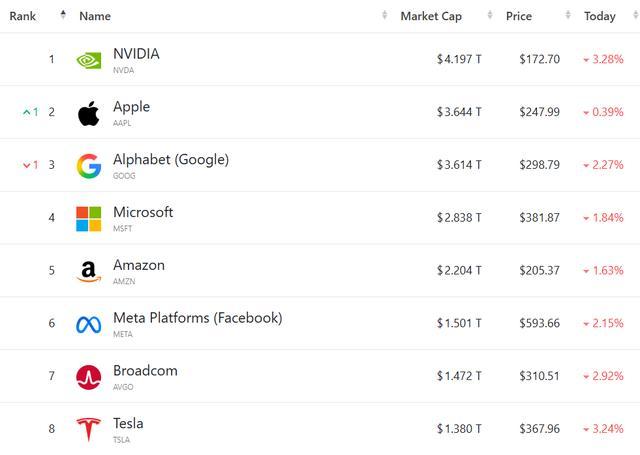640x455 pixels.
Task: Click the red Broadcom logo icon
Action: click(x=89, y=377)
